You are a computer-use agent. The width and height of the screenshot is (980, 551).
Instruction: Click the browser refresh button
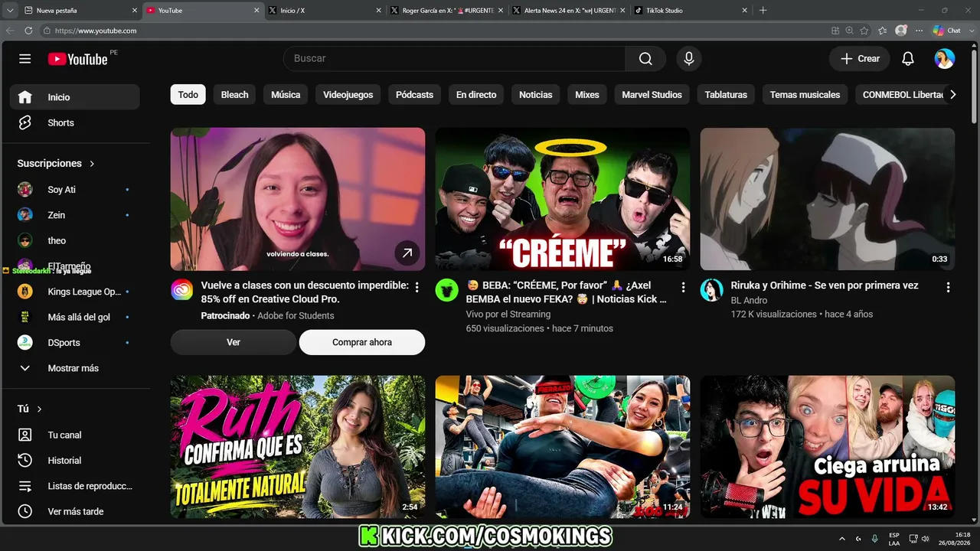click(28, 31)
